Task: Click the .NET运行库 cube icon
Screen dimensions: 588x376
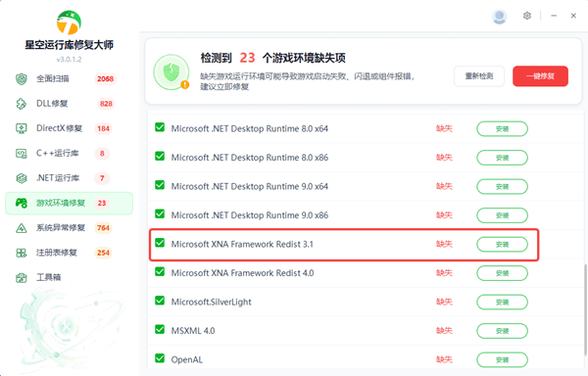Action: (22, 178)
